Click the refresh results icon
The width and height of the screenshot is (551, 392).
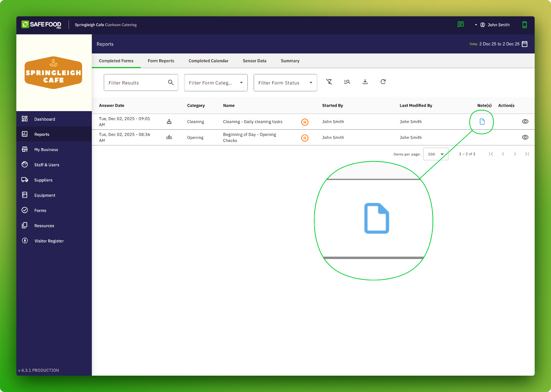click(x=383, y=82)
